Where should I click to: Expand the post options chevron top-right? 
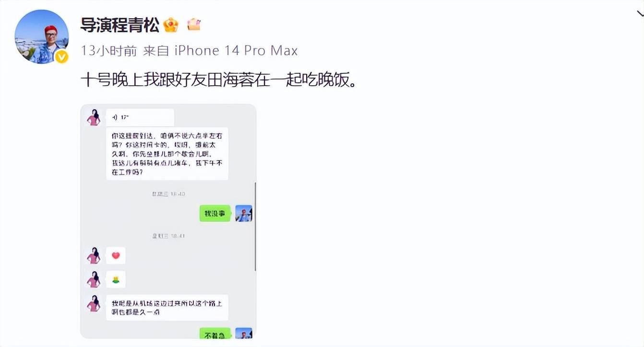tap(636, 14)
